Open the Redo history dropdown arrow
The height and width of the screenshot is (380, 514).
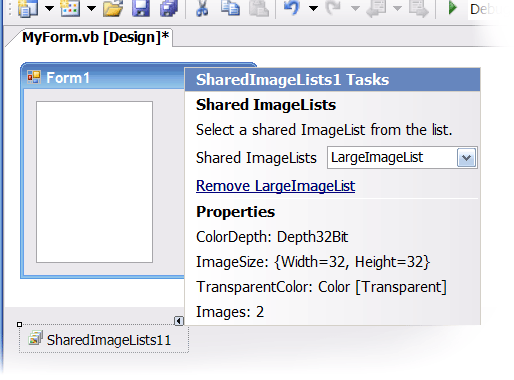coord(355,8)
